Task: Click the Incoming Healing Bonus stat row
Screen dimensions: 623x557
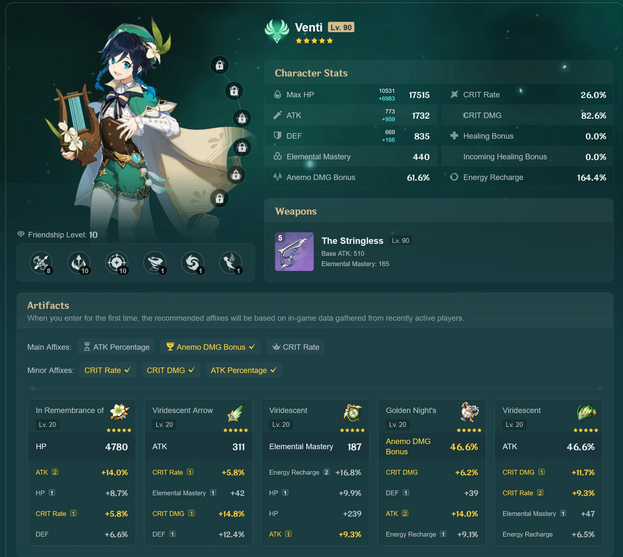Action: (527, 157)
